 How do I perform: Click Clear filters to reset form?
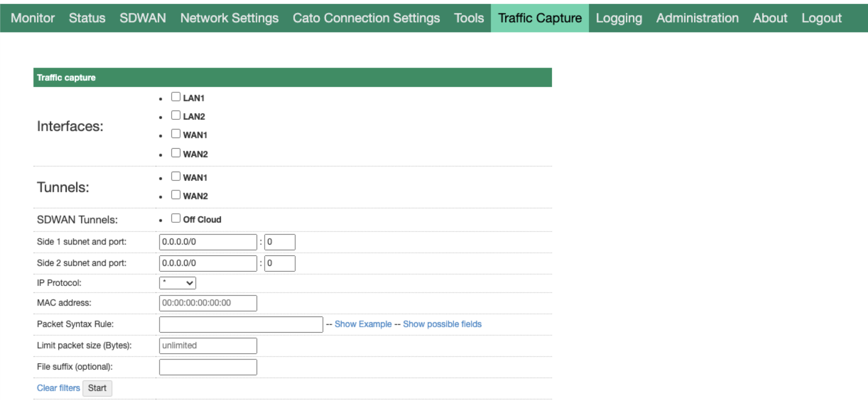coord(58,388)
